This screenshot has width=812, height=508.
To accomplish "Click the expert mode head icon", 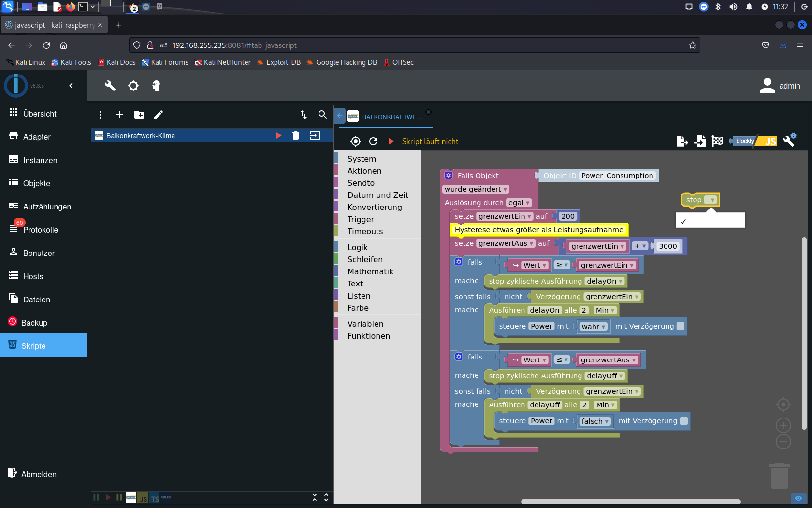I will coord(156,86).
